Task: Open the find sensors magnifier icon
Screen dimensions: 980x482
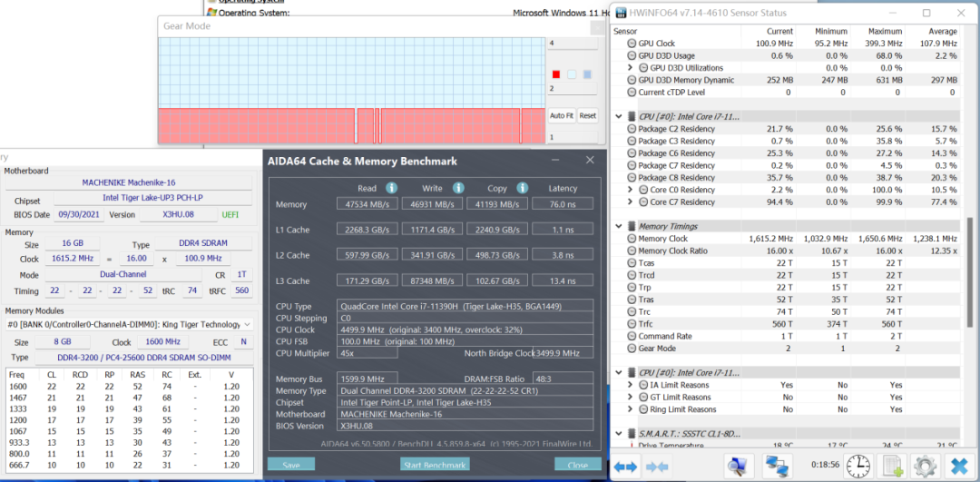Action: 740,467
